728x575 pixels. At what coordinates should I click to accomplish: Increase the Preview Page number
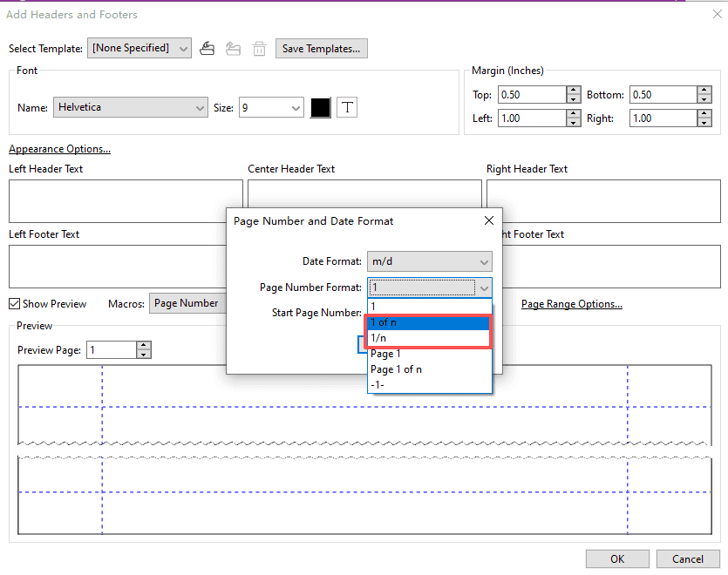(x=144, y=345)
